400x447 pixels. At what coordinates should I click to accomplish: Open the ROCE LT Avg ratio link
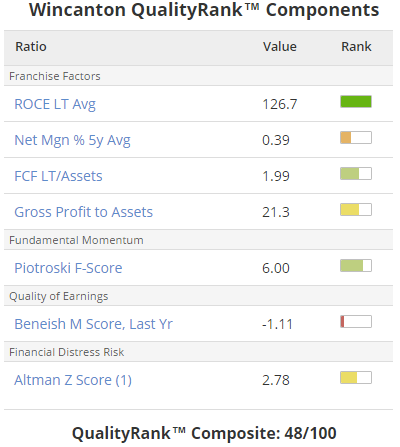(x=55, y=104)
